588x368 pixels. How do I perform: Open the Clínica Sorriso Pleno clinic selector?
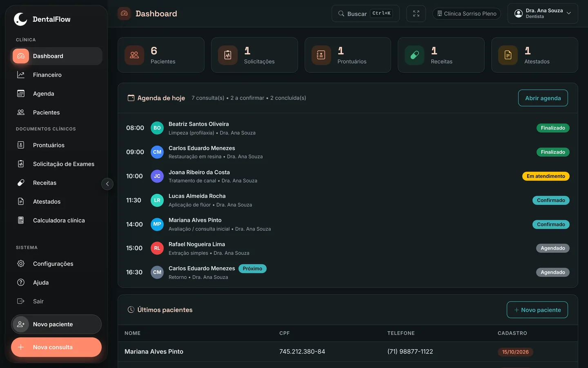467,14
